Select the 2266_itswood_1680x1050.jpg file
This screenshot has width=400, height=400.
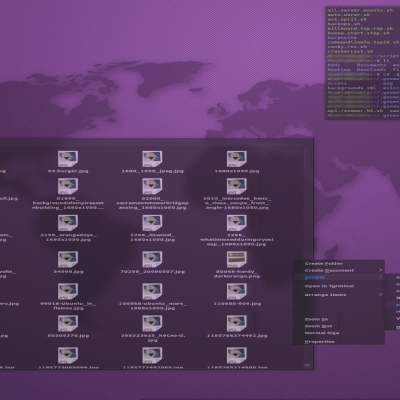coord(152,223)
